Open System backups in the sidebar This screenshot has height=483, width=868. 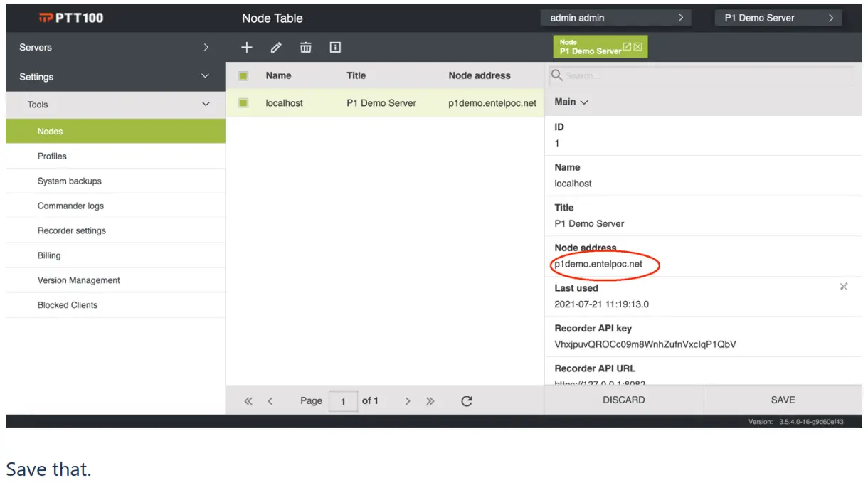(x=115, y=181)
